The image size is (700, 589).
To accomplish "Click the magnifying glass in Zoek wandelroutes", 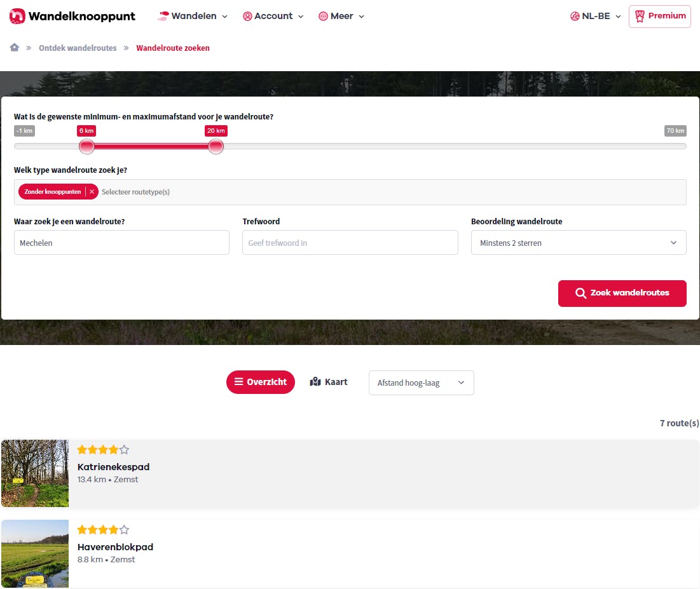I will (580, 293).
